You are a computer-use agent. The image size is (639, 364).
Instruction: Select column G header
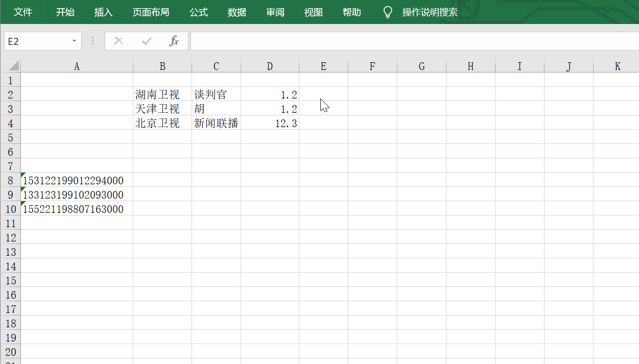(421, 66)
